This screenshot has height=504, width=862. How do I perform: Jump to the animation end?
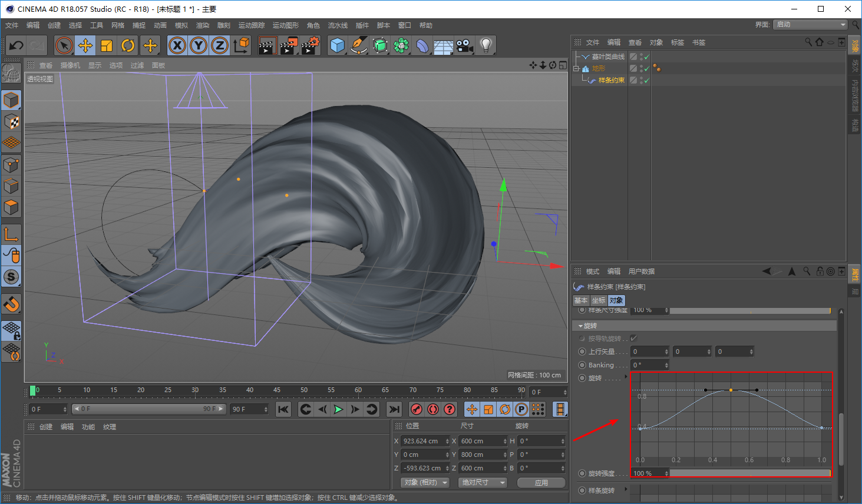tap(394, 409)
